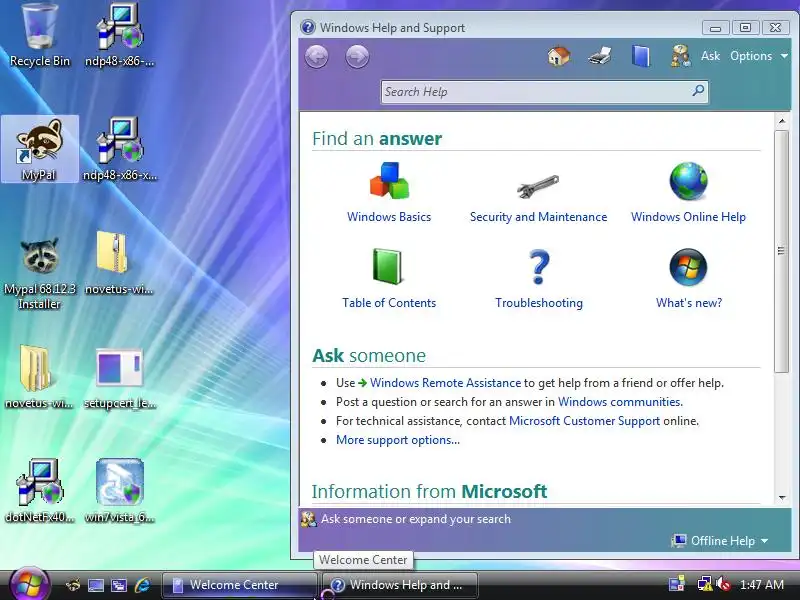Viewport: 800px width, 600px height.
Task: Select the dotNetFx40 installer desktop icon
Action: click(40, 491)
